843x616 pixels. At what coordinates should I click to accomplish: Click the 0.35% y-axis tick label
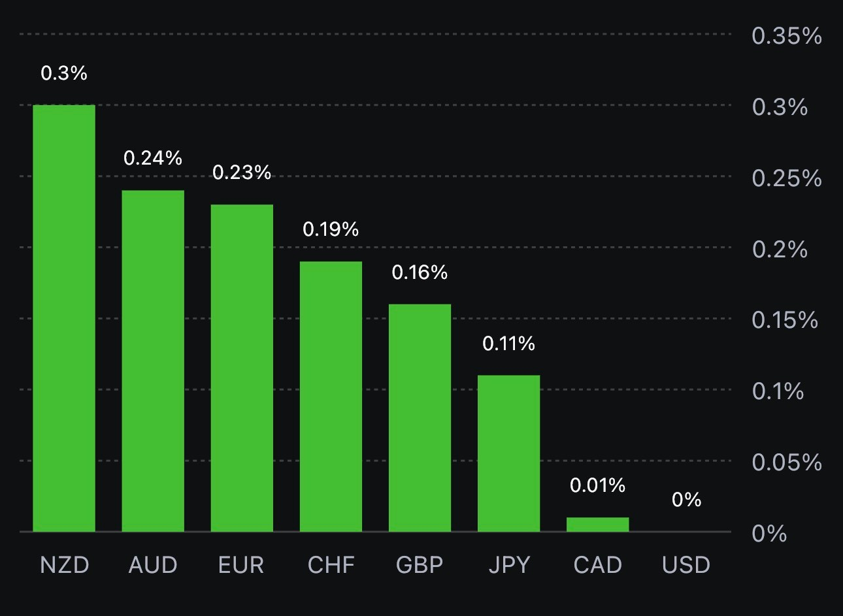point(786,36)
